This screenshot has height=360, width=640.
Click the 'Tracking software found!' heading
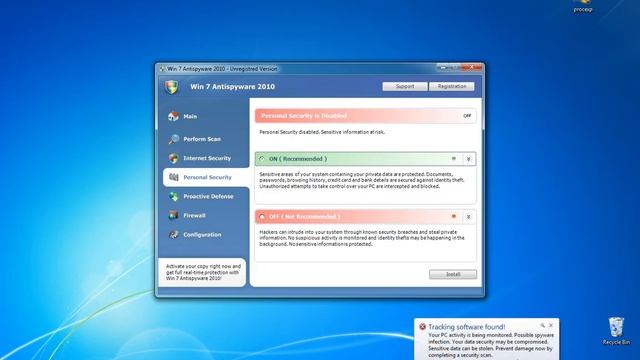pyautogui.click(x=467, y=327)
